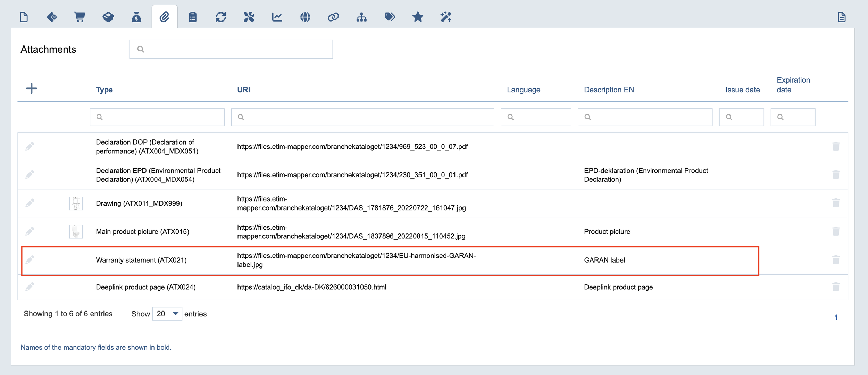Image resolution: width=868 pixels, height=375 pixels.
Task: Open the Drawing attachment thumbnail
Action: point(76,203)
